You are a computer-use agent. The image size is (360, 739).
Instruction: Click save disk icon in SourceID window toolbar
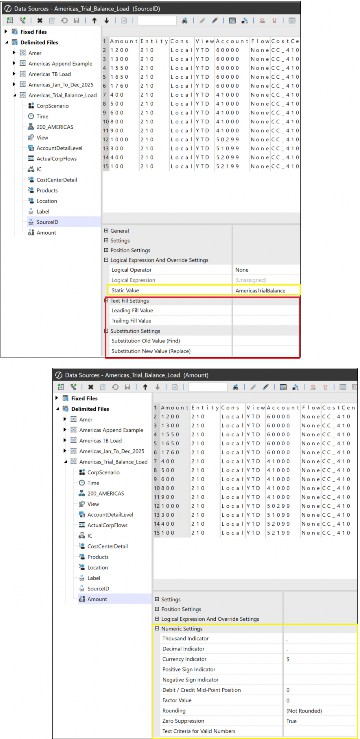tap(75, 20)
